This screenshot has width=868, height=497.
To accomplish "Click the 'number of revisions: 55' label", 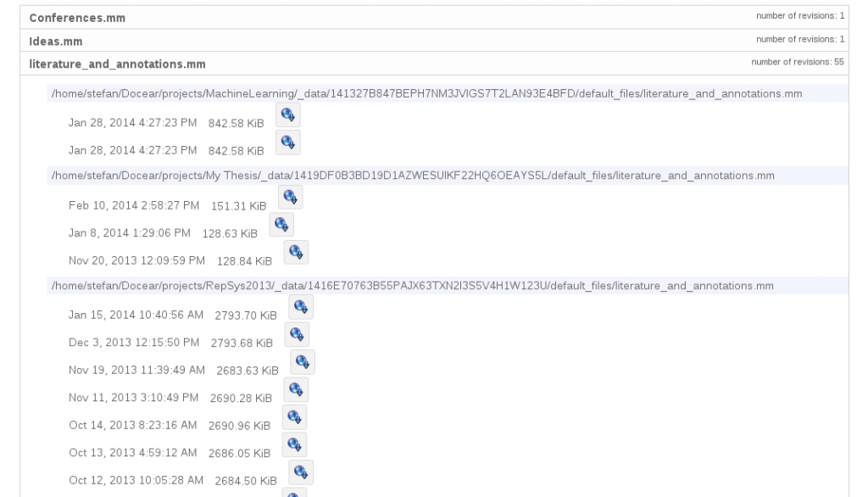I will (x=798, y=62).
